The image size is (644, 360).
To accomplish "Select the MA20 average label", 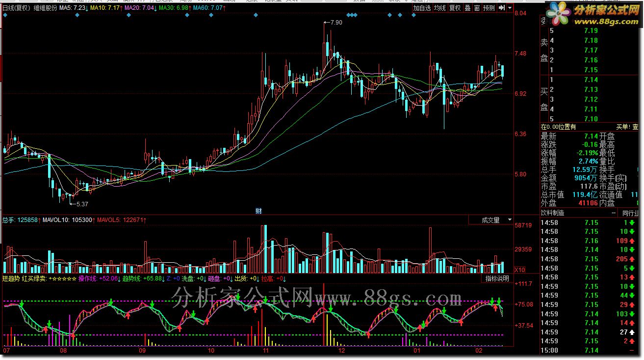I will [140, 8].
